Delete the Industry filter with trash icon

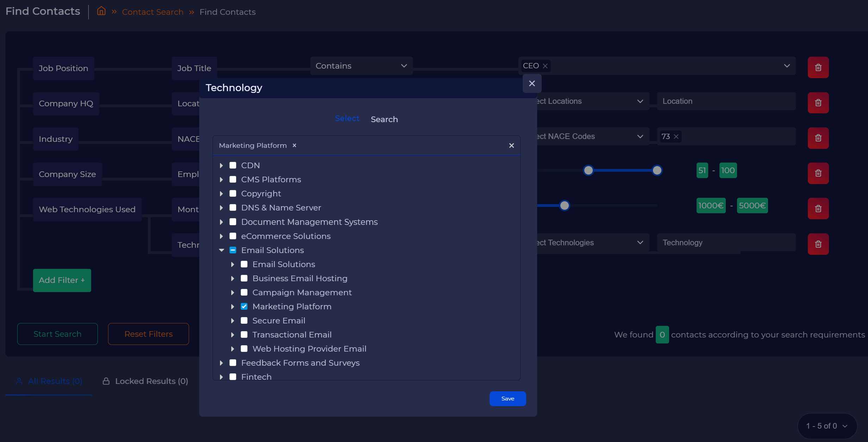click(818, 138)
